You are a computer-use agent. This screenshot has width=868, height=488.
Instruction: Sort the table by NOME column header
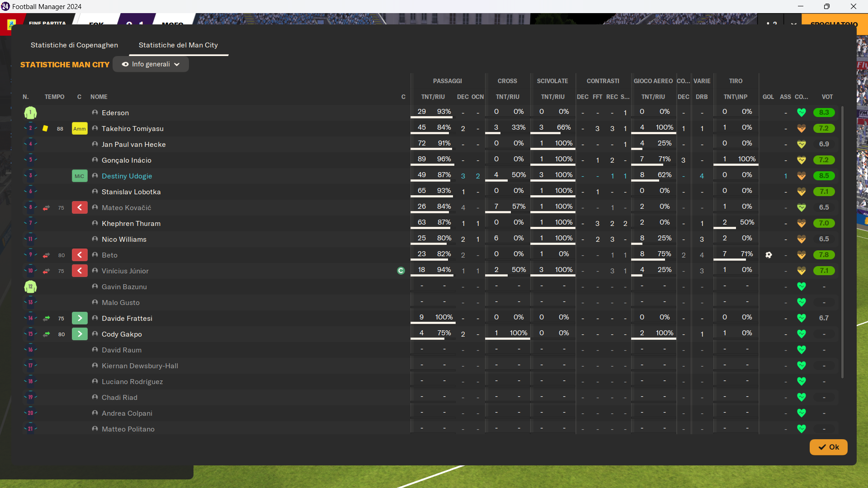coord(99,97)
